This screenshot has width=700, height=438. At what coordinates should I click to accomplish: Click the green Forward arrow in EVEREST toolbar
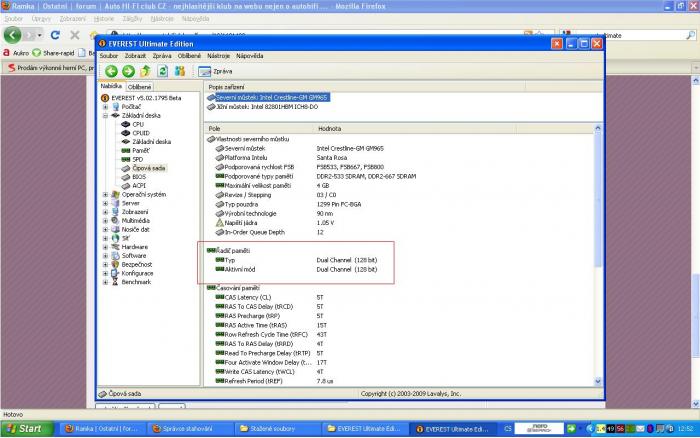pos(128,71)
